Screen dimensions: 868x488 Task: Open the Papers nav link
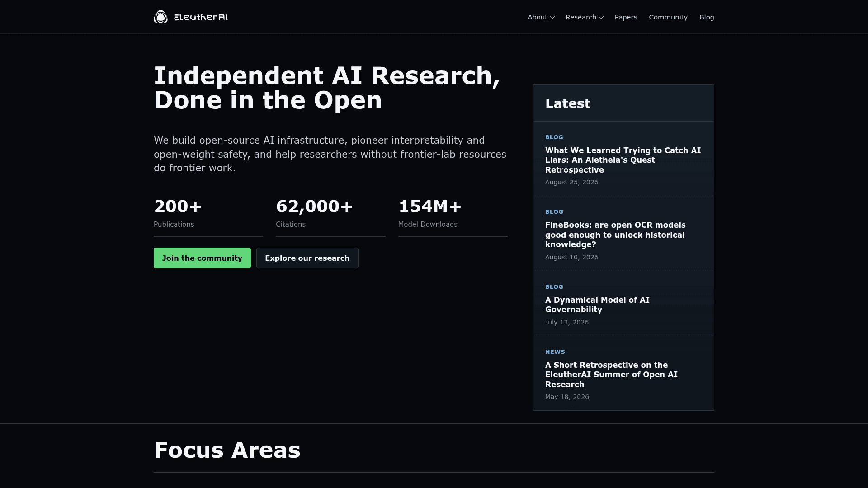pyautogui.click(x=626, y=17)
